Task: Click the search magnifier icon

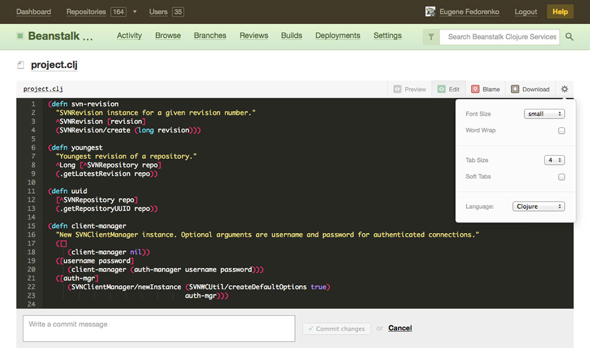Action: 569,37
